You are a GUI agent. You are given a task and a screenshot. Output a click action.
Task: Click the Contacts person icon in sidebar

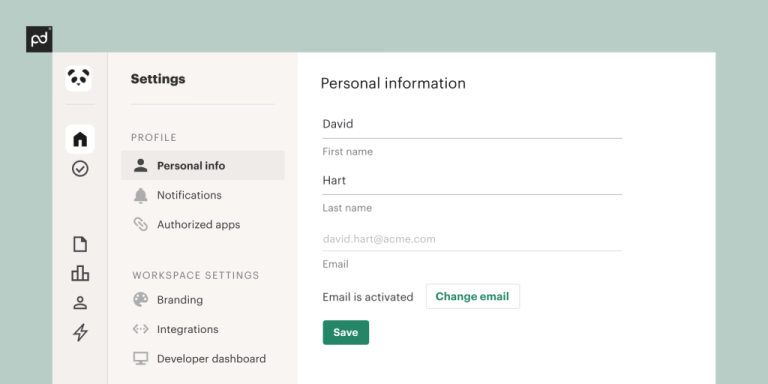coord(80,303)
